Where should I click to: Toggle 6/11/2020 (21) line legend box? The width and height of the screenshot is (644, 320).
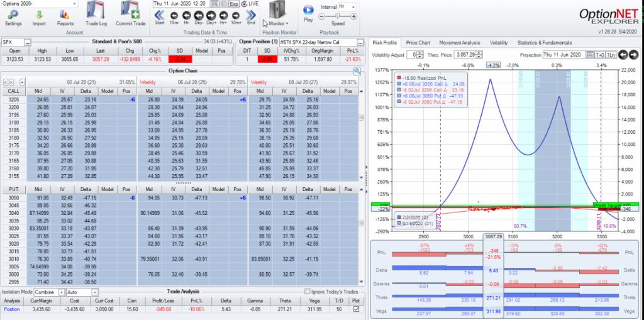[x=400, y=223]
